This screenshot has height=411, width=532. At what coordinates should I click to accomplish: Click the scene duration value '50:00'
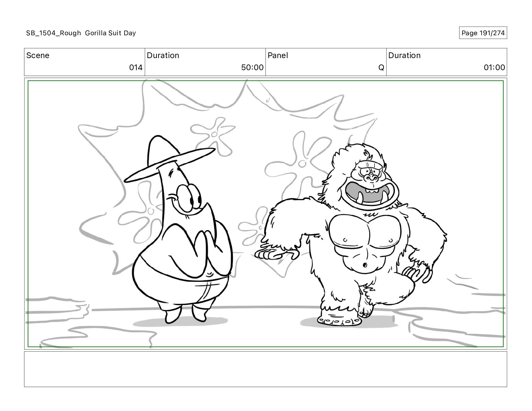252,67
